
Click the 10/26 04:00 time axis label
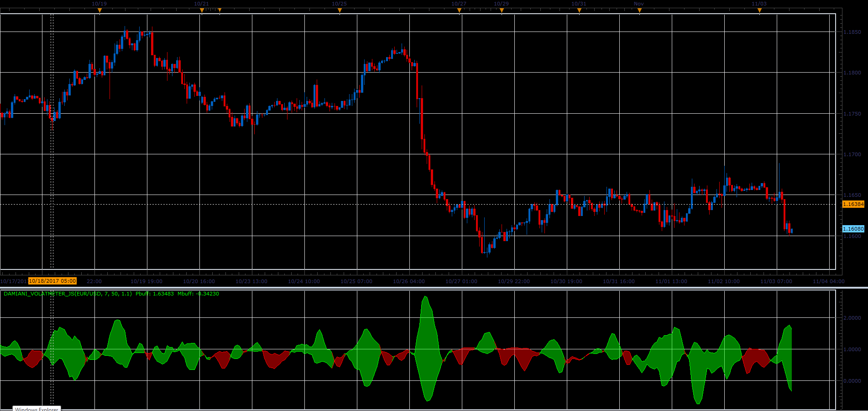(409, 281)
